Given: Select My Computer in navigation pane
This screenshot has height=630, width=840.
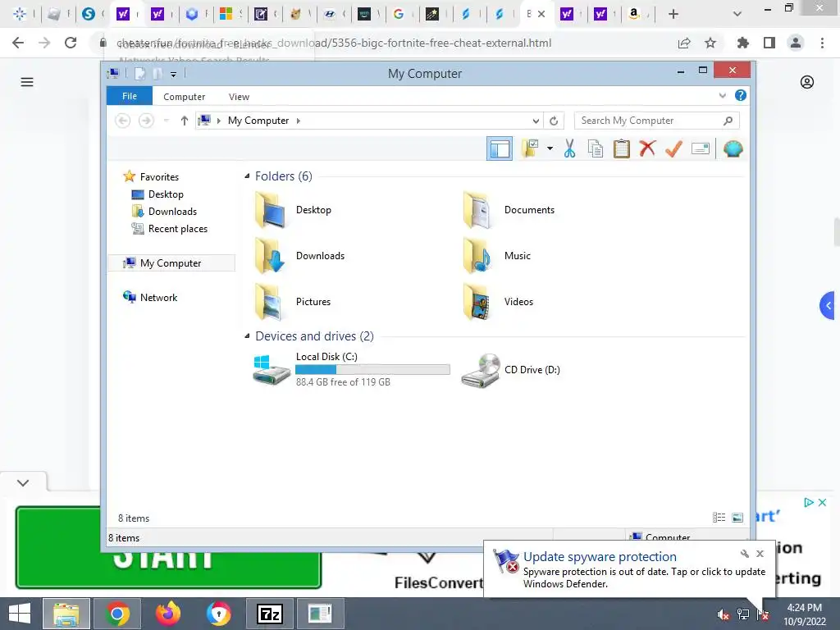Looking at the screenshot, I should [171, 263].
